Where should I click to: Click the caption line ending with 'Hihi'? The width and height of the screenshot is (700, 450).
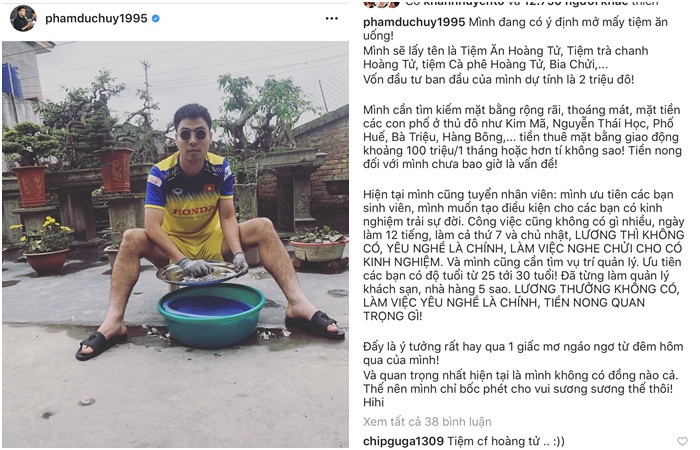(x=373, y=402)
